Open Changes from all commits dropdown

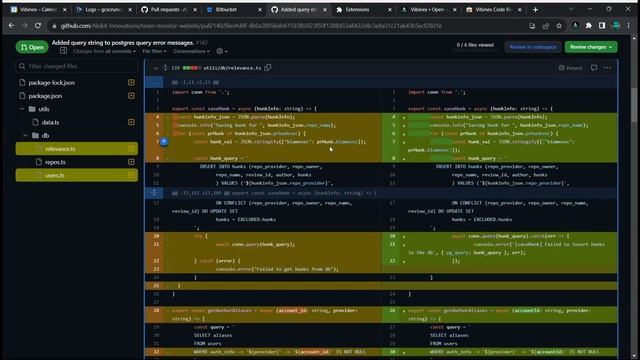point(104,51)
